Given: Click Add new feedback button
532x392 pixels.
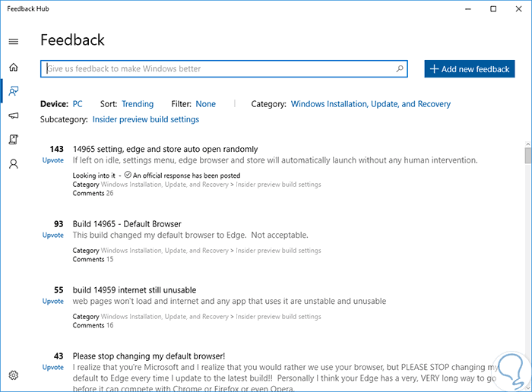Looking at the screenshot, I should 470,69.
